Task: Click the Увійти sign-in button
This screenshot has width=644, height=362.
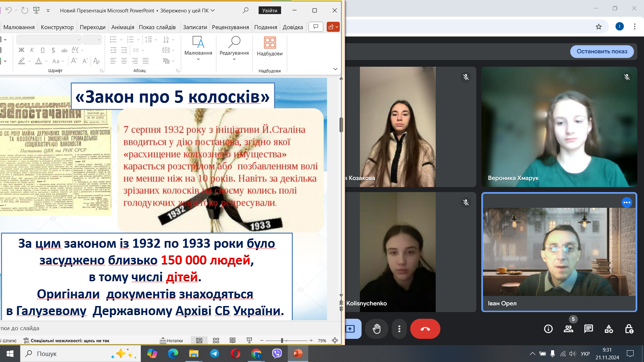Action: pos(270,10)
